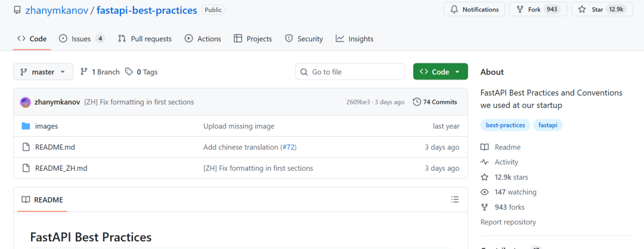Click the tags icon beside 0 Tags
644x249 pixels.
tap(129, 72)
